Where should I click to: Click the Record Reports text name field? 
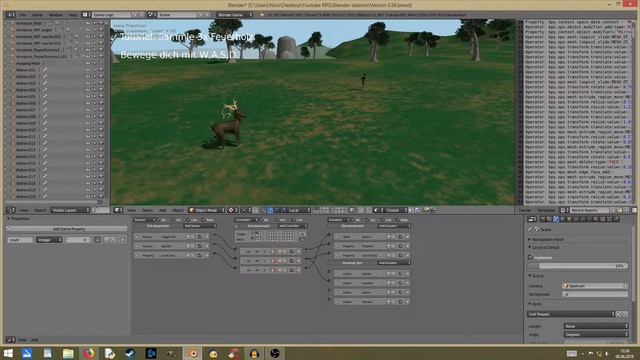click(x=589, y=210)
